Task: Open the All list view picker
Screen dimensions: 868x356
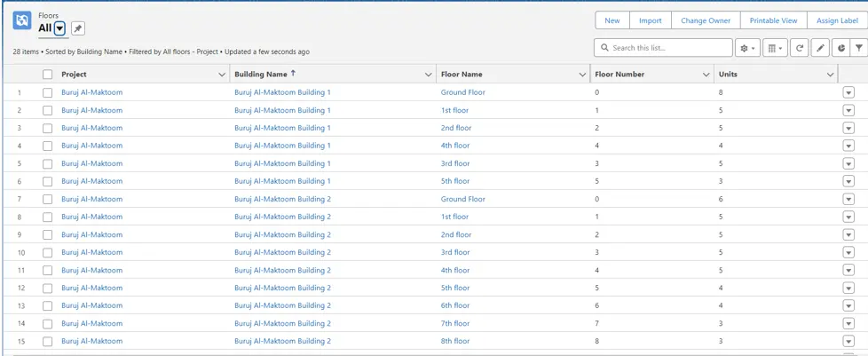Action: [x=60, y=28]
